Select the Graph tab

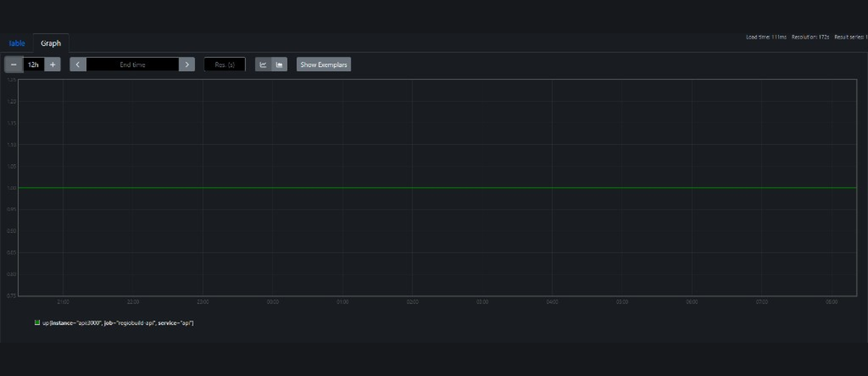coord(51,43)
